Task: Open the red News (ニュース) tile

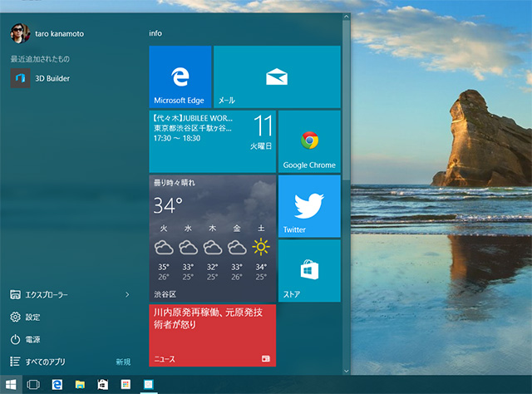Action: 213,335
